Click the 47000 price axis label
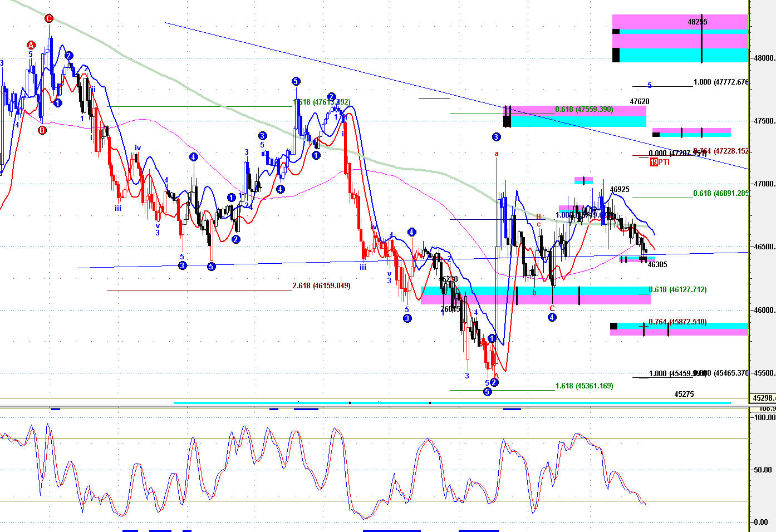776x532 pixels. (x=764, y=184)
